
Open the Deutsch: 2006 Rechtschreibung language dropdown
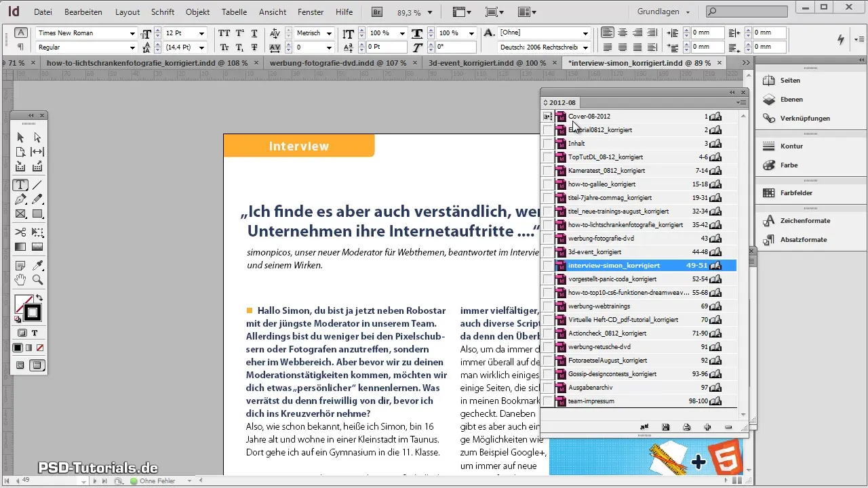[x=586, y=47]
